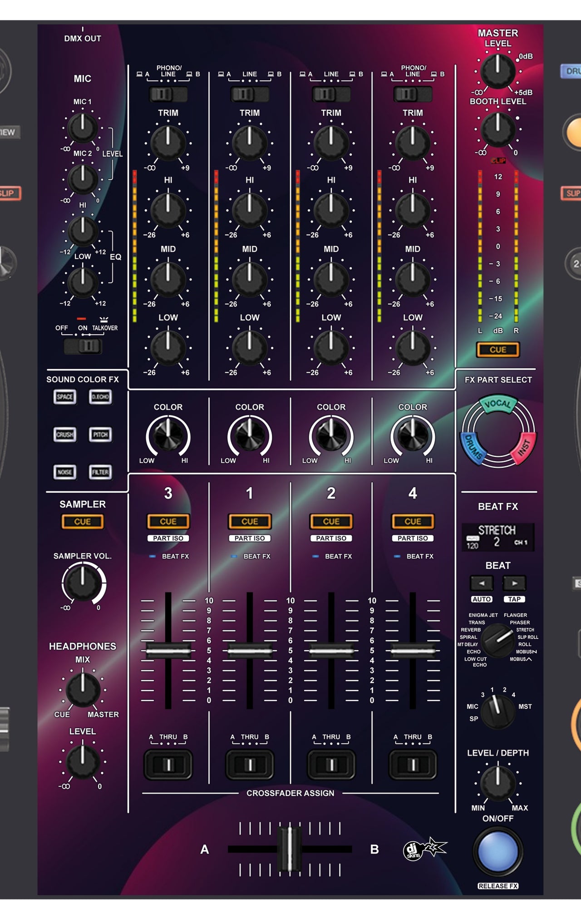Enable the FILTER sound color effect
This screenshot has width=581, height=924.
tap(100, 472)
